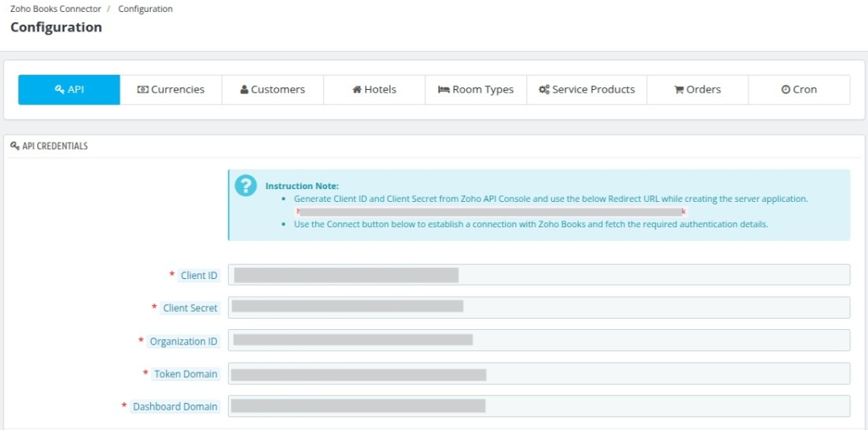Click the question mark instruction icon
This screenshot has width=868, height=430.
(x=246, y=186)
